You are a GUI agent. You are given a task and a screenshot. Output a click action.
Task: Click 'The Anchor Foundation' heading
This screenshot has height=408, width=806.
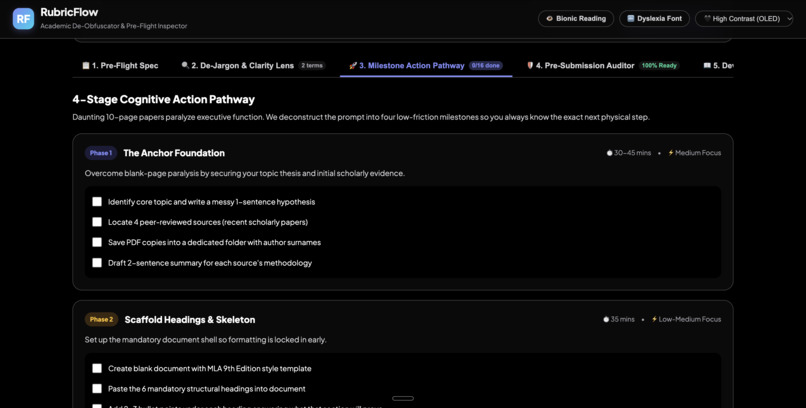point(174,153)
